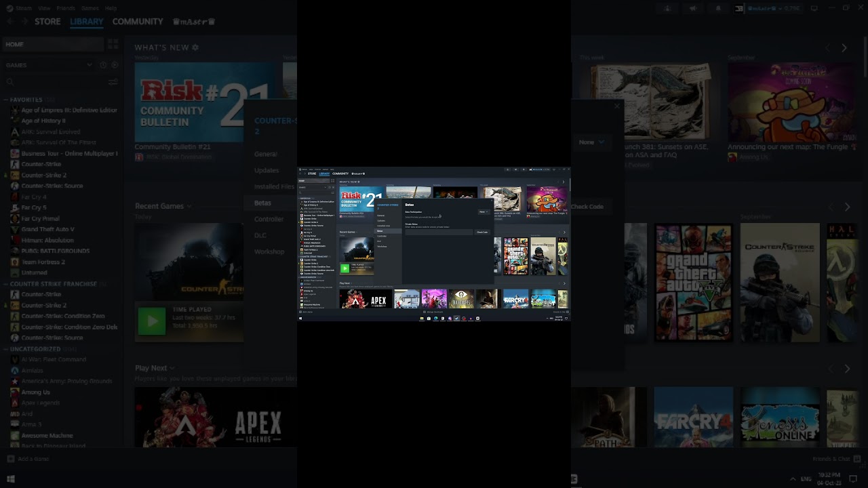Open advanced filters icon beside centered sidebar search
The height and width of the screenshot is (488, 868).
click(x=332, y=192)
